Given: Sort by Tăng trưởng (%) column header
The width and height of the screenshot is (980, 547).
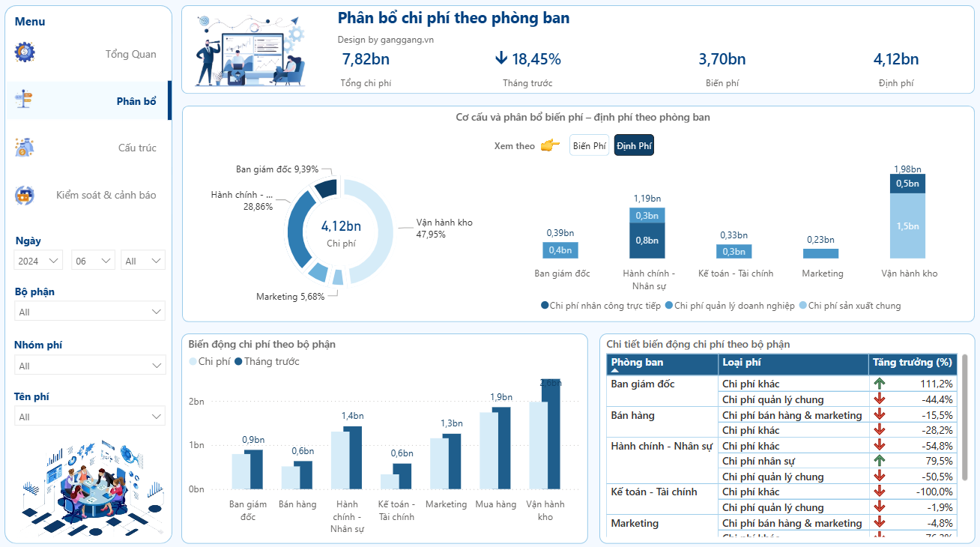Looking at the screenshot, I should coord(912,363).
